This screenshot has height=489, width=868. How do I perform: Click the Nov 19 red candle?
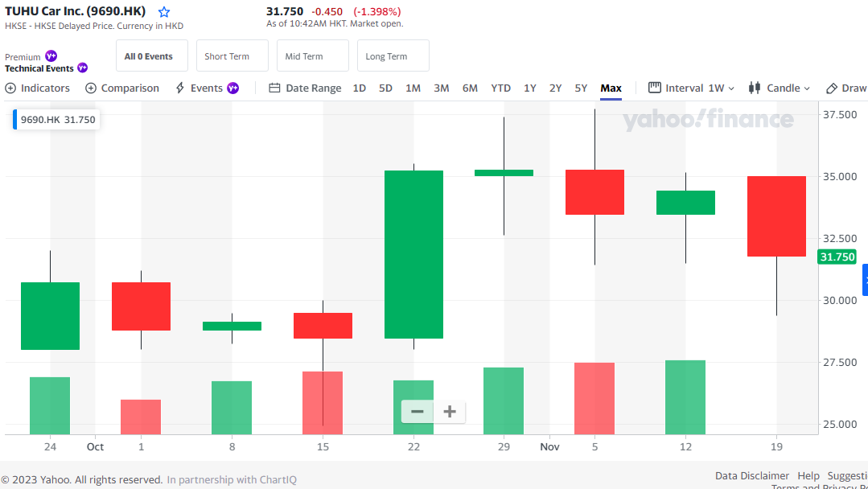pos(776,216)
